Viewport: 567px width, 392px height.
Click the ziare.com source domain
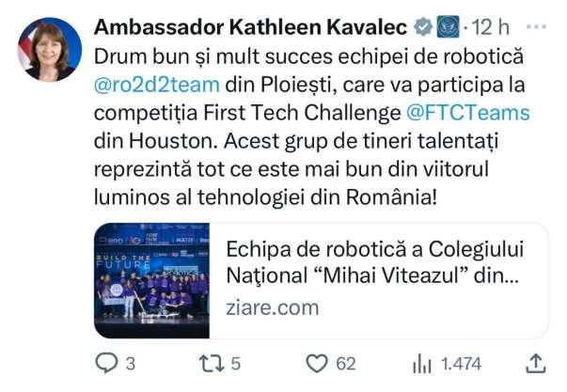coord(273,308)
